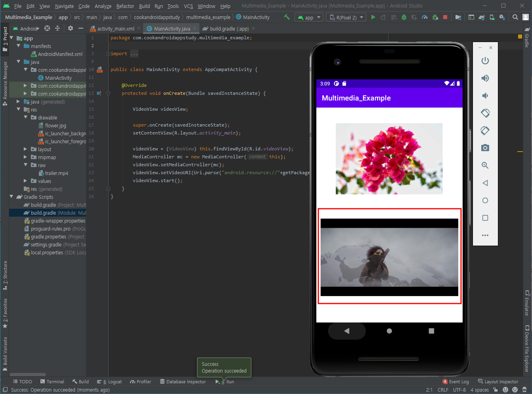Open the Navigate menu
This screenshot has height=394, width=532.
click(x=64, y=6)
